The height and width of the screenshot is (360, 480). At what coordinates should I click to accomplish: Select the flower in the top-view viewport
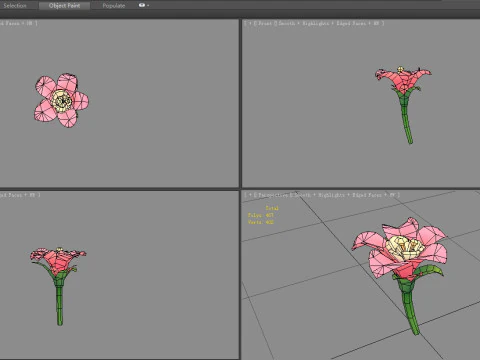[61, 100]
